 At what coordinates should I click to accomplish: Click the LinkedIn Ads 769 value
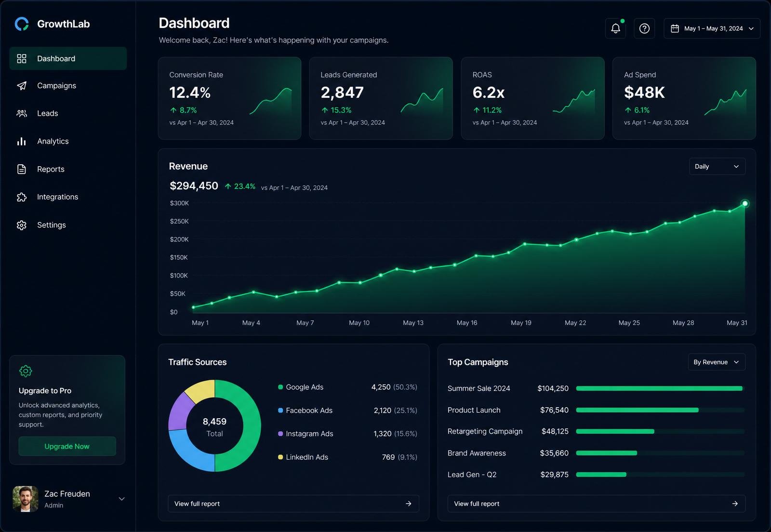coord(388,457)
